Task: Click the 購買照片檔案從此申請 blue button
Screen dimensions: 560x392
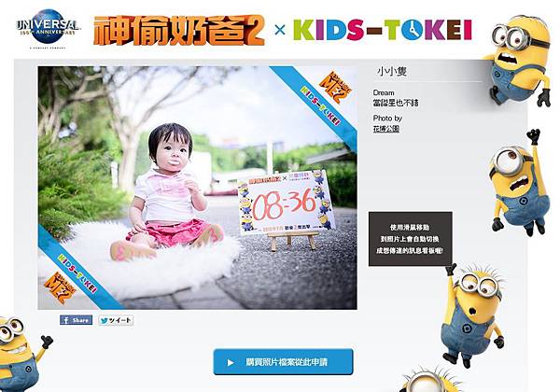Action: click(283, 362)
